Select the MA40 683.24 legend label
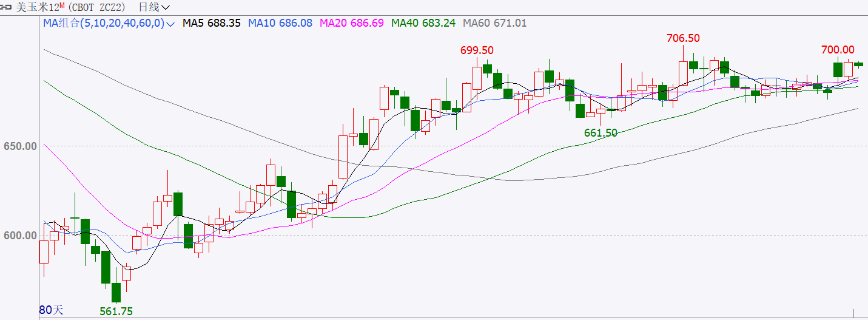The height and width of the screenshot is (320, 868). coord(423,23)
